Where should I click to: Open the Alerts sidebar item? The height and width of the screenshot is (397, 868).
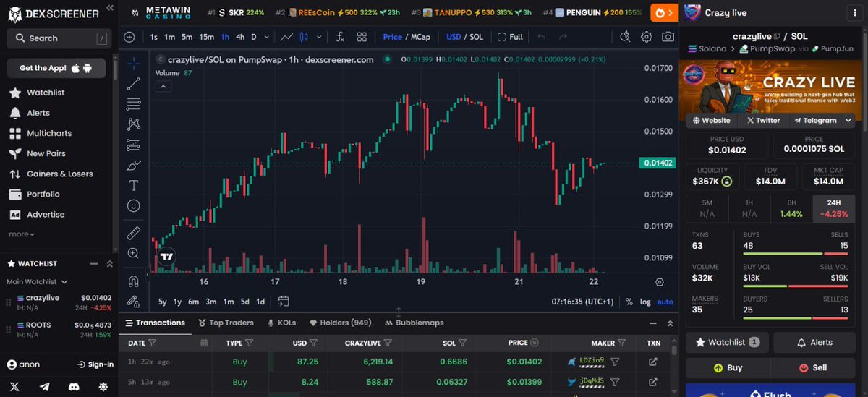coord(38,113)
